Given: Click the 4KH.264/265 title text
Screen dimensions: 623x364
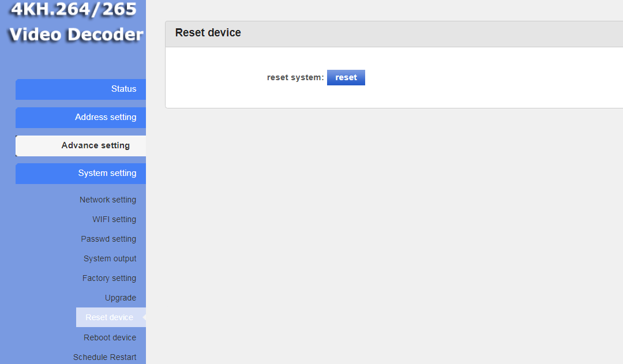Looking at the screenshot, I should click(x=73, y=9).
